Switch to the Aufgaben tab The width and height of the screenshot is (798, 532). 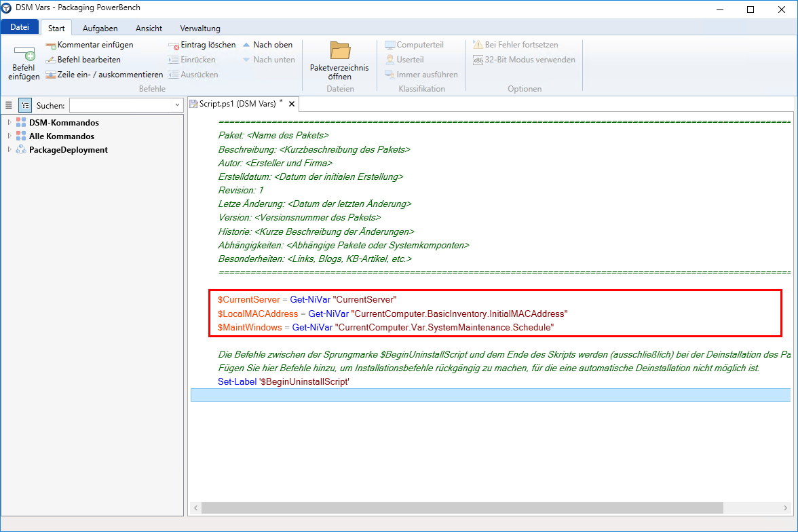pos(100,28)
